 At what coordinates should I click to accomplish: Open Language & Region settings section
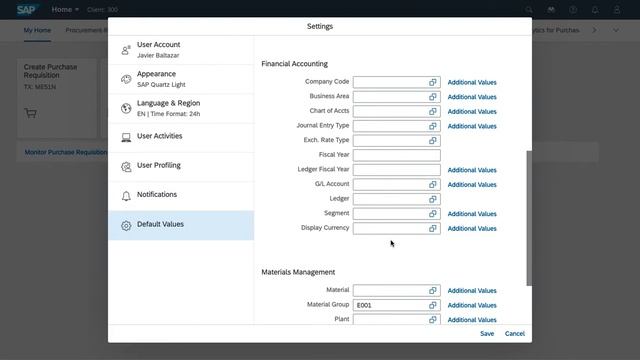181,109
